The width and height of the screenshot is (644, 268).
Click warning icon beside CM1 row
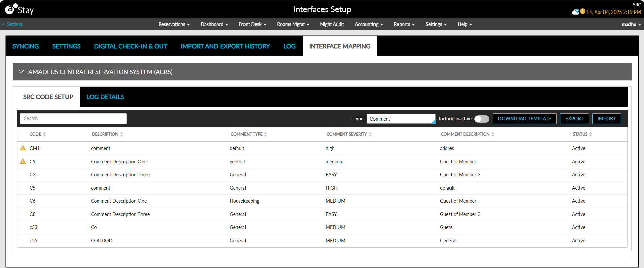pos(23,148)
